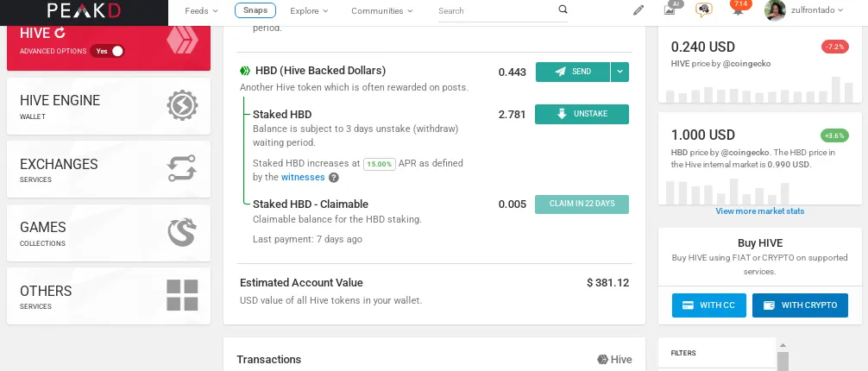Click UNSTAKE for Staked HBD
Screen dimensions: 868x371
[582, 114]
